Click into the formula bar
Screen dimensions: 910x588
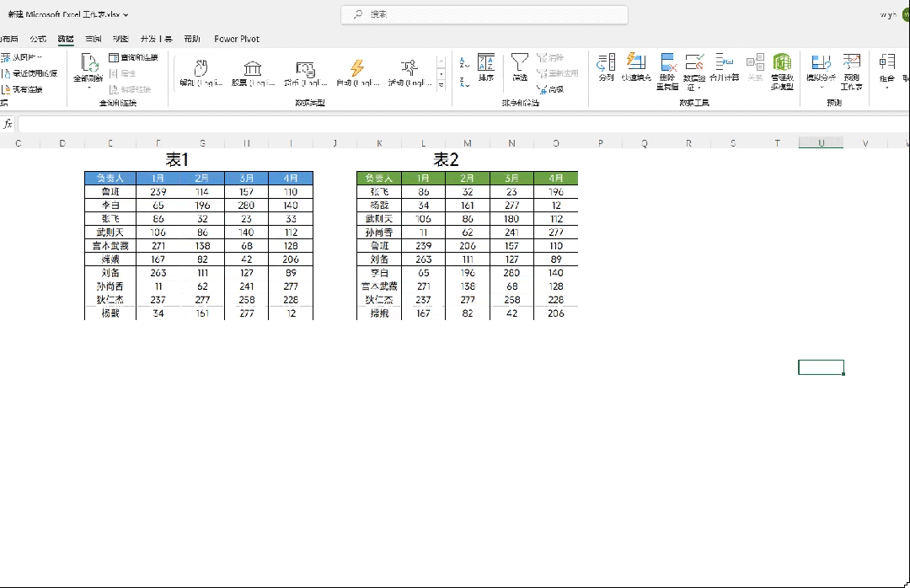(x=463, y=124)
